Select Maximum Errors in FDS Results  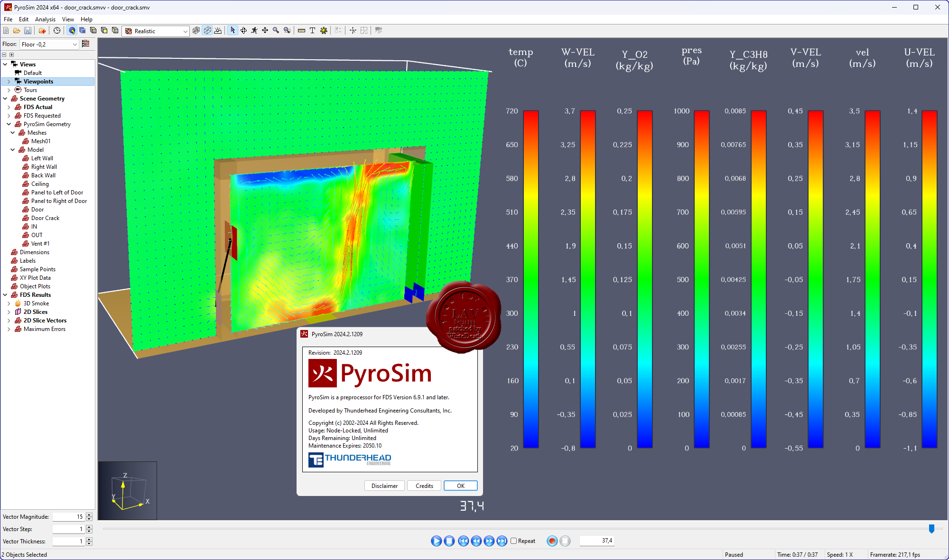(x=44, y=329)
